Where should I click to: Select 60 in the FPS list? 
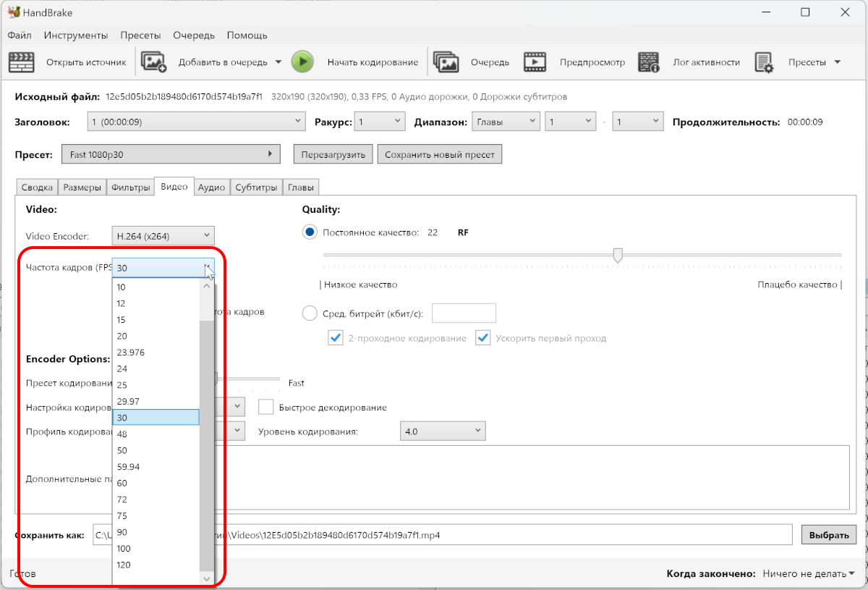click(156, 483)
